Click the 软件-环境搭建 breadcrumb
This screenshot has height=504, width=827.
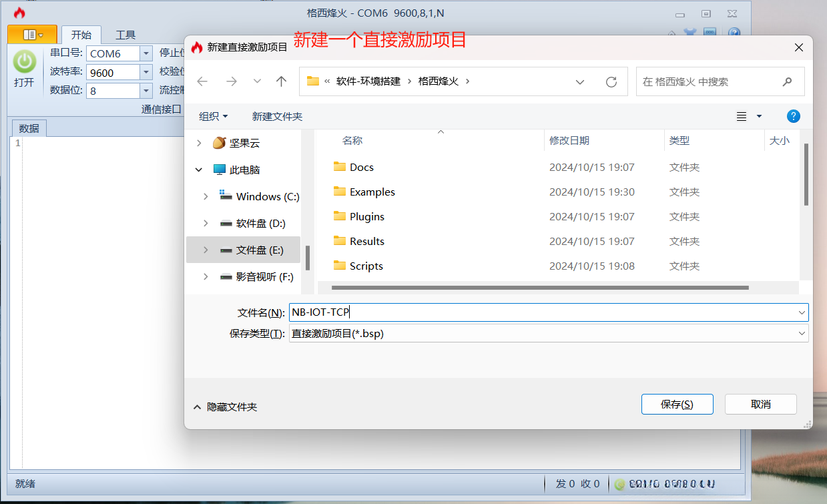[x=368, y=81]
